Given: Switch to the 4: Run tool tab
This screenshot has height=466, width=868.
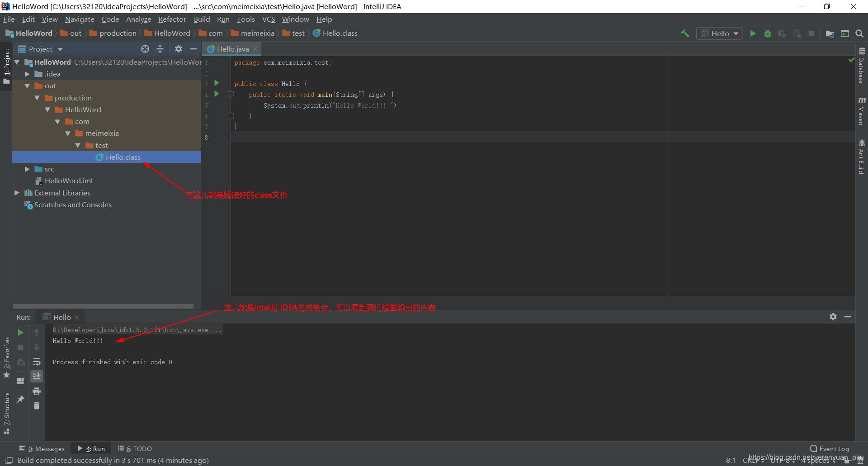Looking at the screenshot, I should click(x=91, y=449).
